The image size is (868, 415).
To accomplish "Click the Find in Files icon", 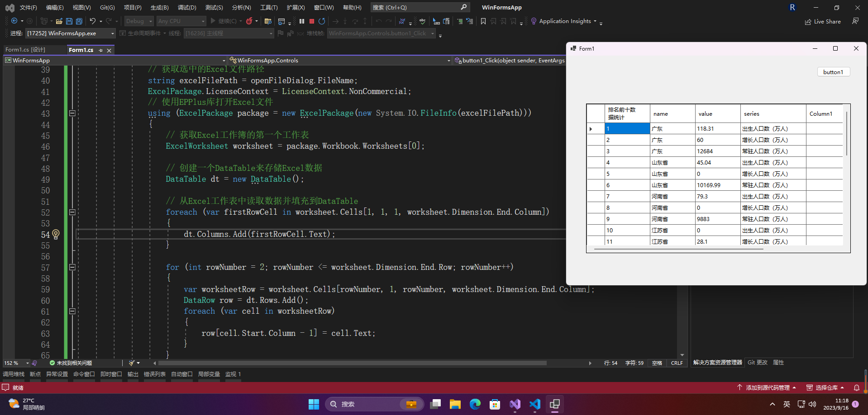I will click(x=268, y=21).
